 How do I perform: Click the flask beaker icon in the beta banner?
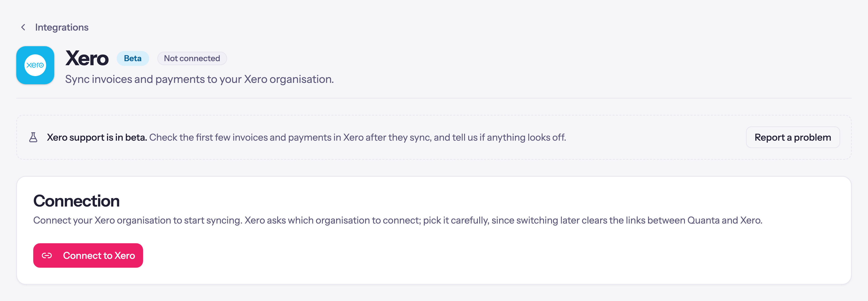[33, 137]
